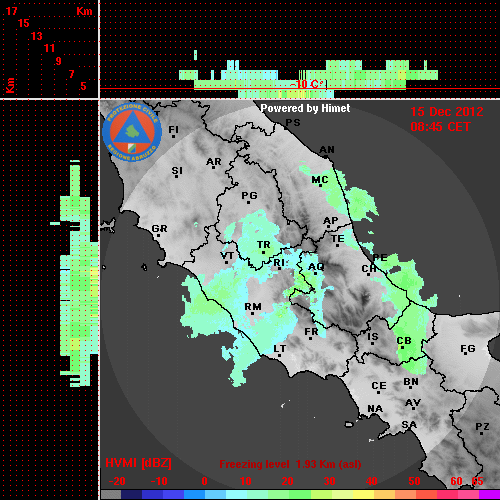Click the LT city label
This screenshot has width=500, height=500.
280,349
